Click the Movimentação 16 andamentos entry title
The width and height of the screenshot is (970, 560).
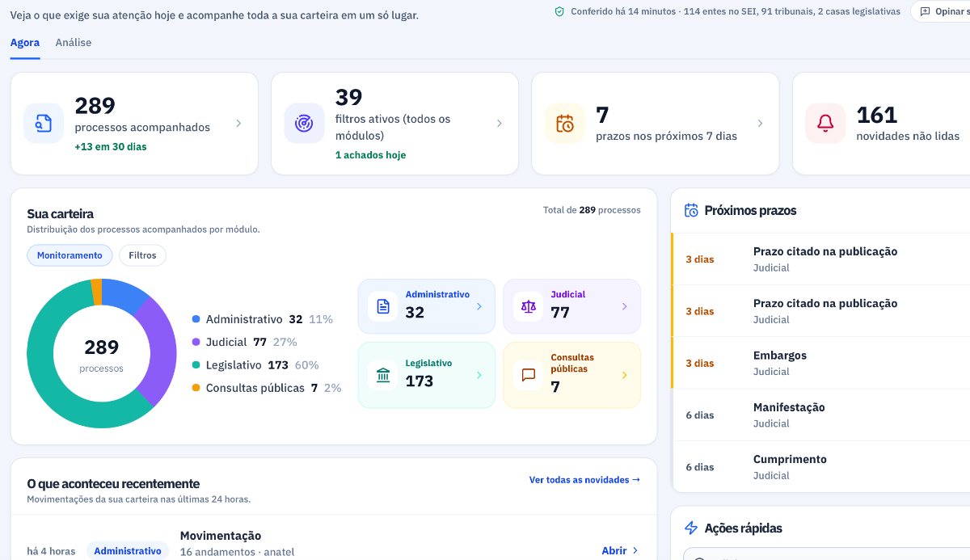point(221,536)
